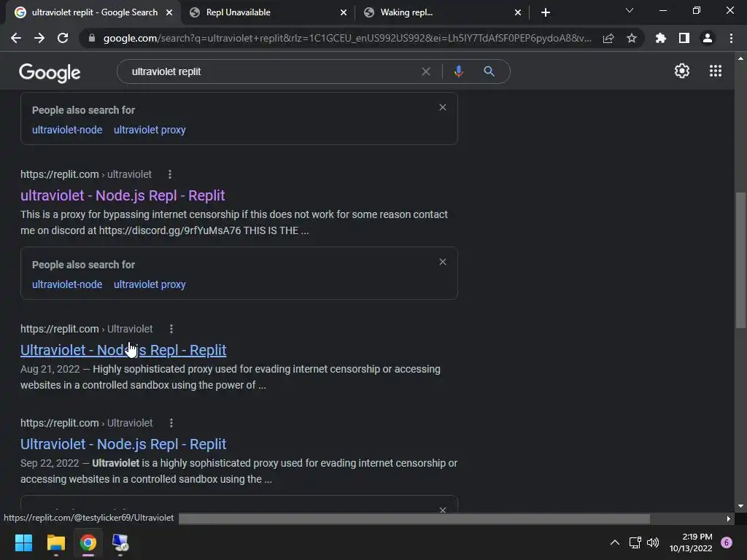Viewport: 747px width, 560px height.
Task: Click scrollbar down arrow
Action: (740, 506)
